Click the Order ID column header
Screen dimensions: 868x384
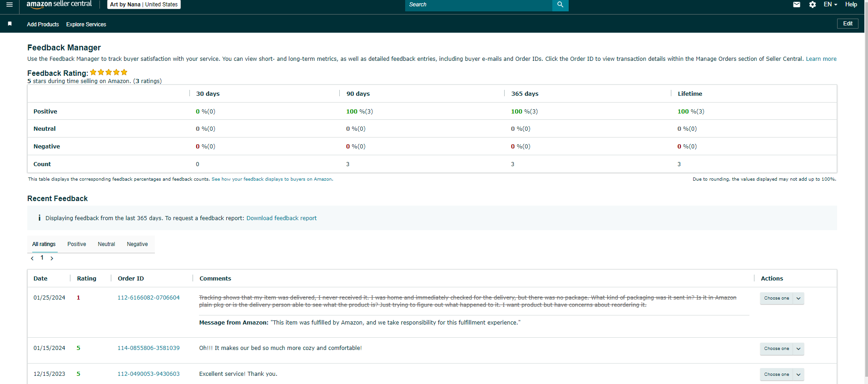click(x=131, y=279)
